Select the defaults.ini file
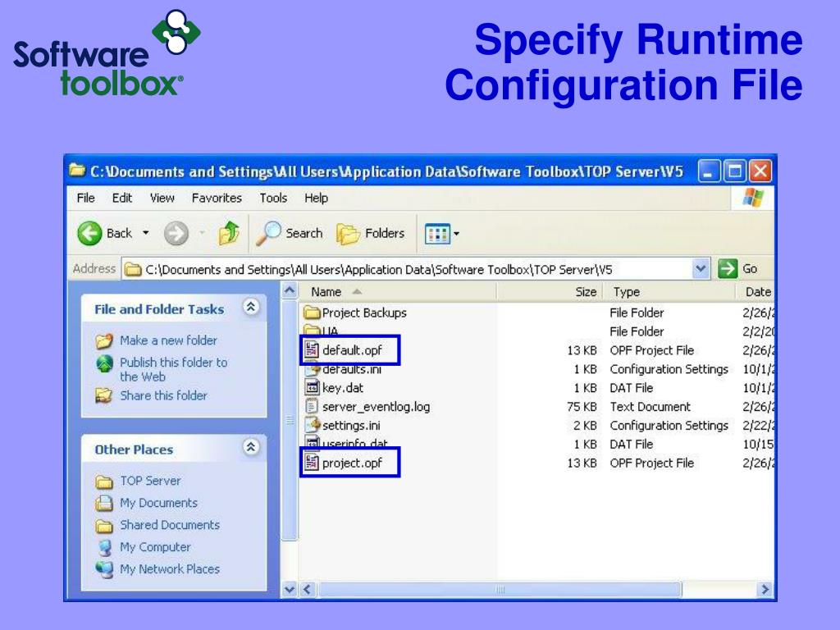The width and height of the screenshot is (840, 630). [352, 369]
